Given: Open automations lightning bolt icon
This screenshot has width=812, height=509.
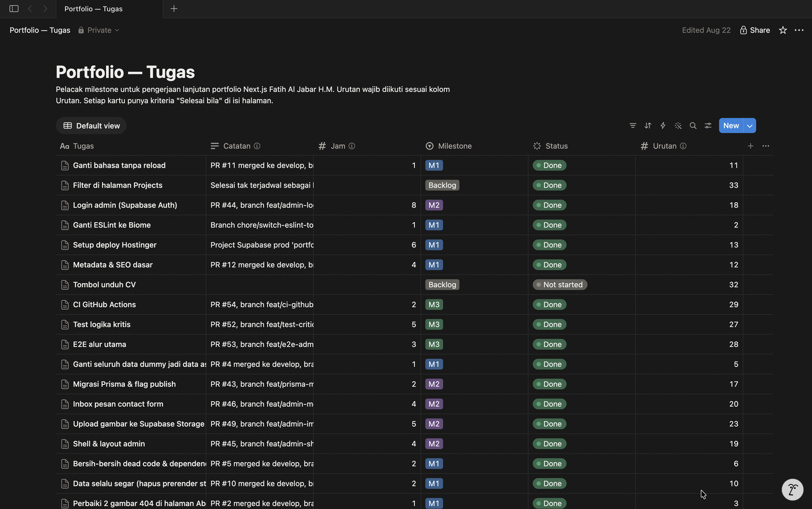Looking at the screenshot, I should [663, 126].
